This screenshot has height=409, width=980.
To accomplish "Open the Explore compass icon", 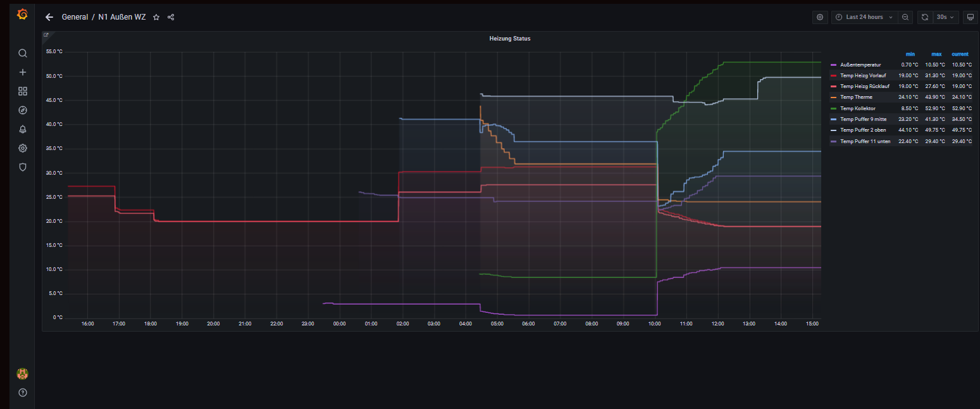I will coord(23,110).
